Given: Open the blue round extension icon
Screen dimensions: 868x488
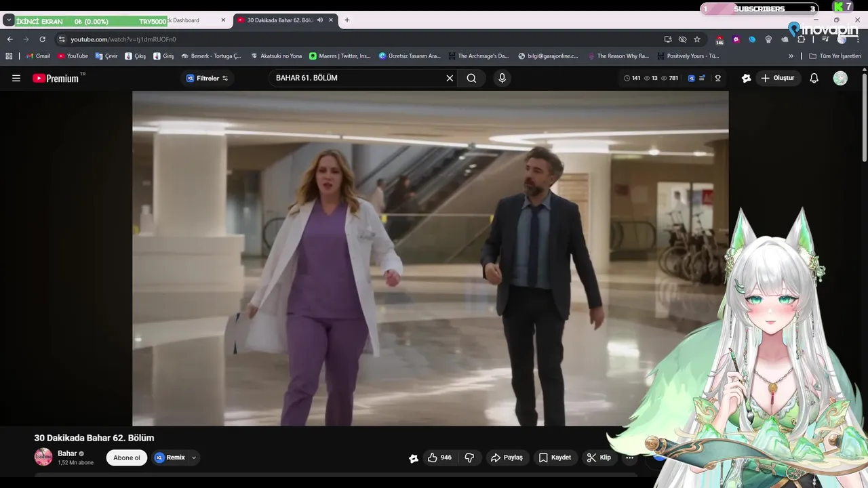Looking at the screenshot, I should pos(752,39).
